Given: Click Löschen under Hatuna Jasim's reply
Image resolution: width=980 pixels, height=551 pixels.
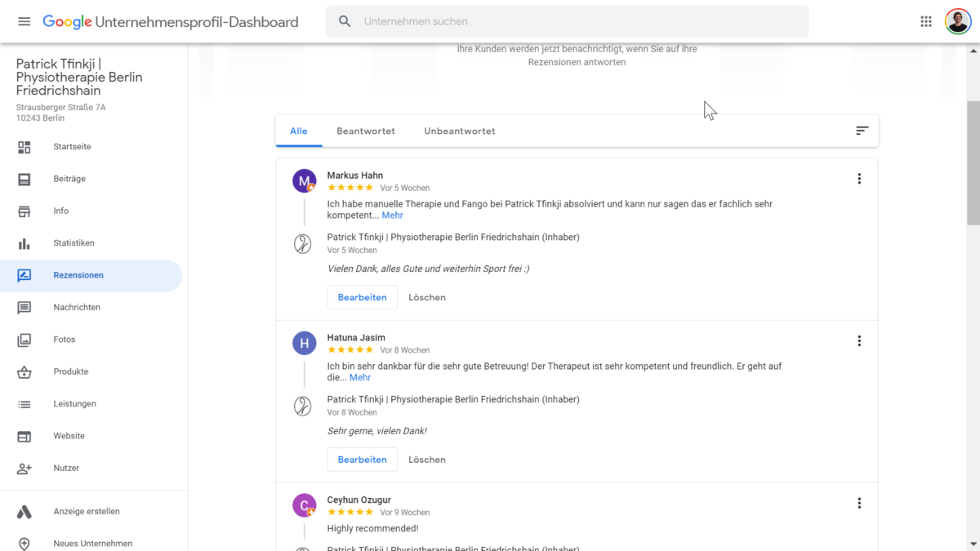Looking at the screenshot, I should [427, 460].
